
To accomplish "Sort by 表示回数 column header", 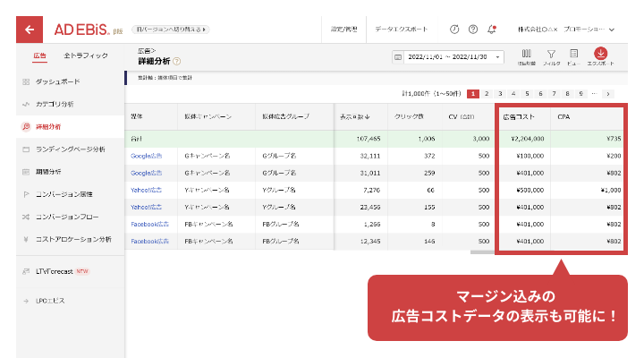I will (x=358, y=117).
